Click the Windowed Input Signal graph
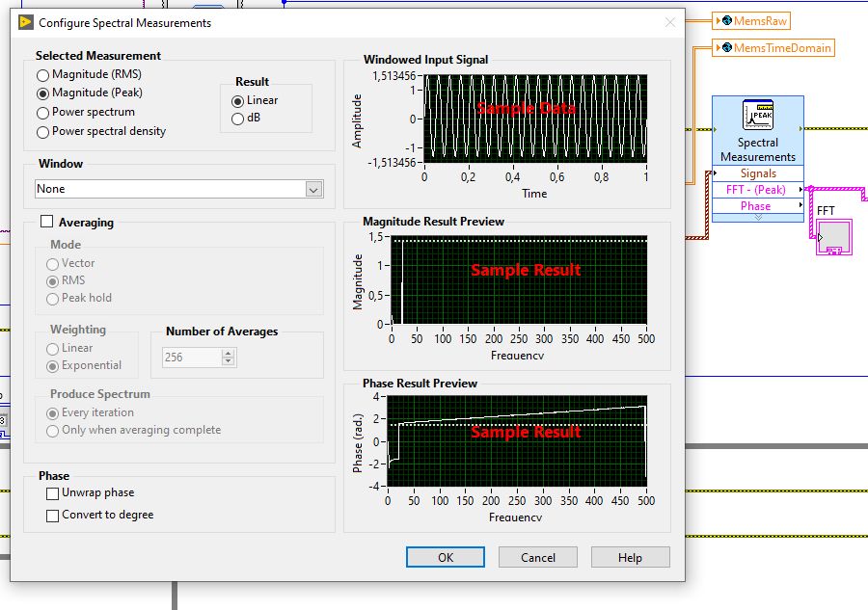The height and width of the screenshot is (610, 868). (x=535, y=119)
